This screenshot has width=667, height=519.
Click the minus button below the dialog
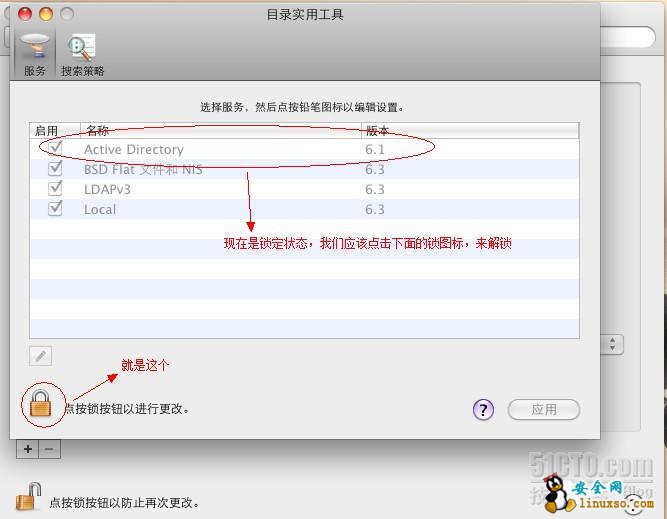click(49, 449)
